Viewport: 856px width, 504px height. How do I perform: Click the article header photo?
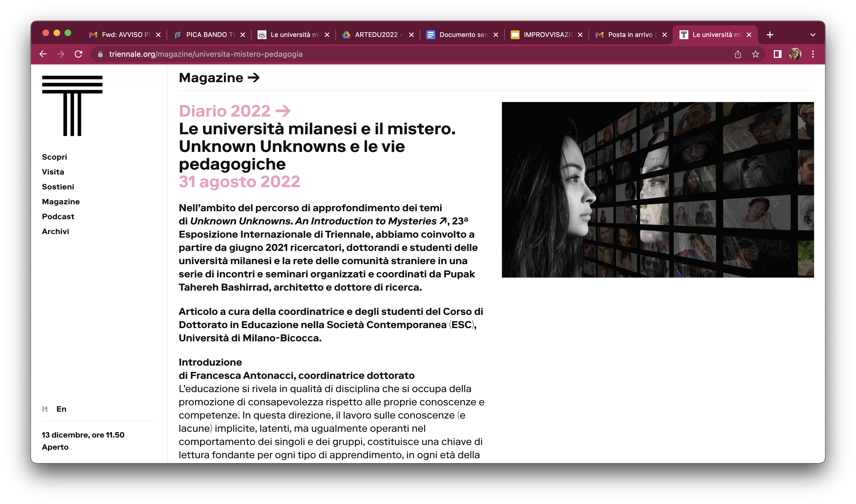pos(658,189)
